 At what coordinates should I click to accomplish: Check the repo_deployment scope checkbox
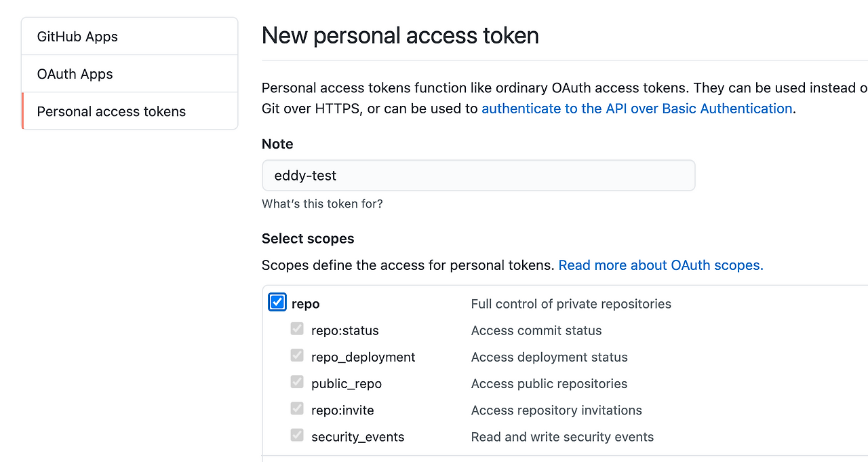pos(296,355)
